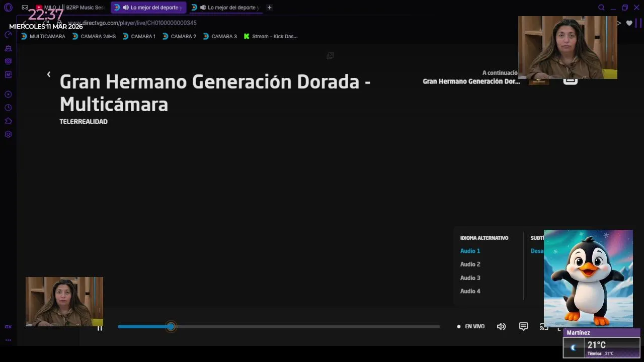Click the TELERREALIDAD genre label
Viewport: 644px width, 362px height.
click(84, 122)
